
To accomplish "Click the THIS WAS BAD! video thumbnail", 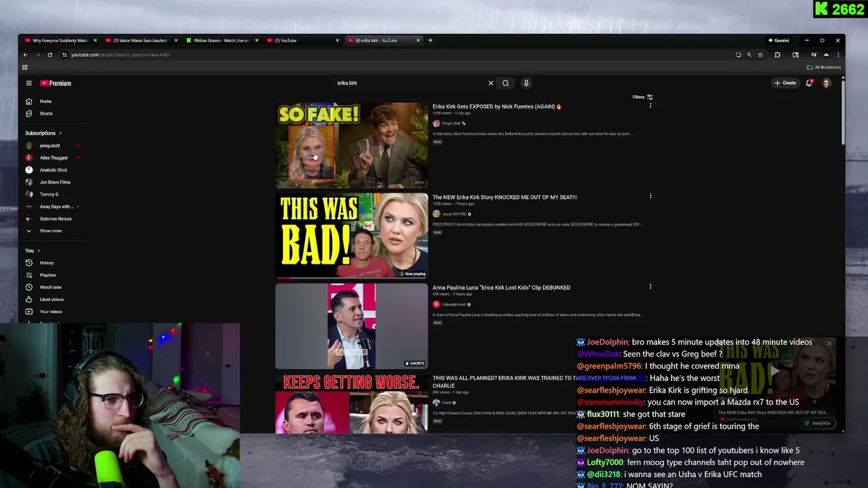I will pyautogui.click(x=351, y=235).
